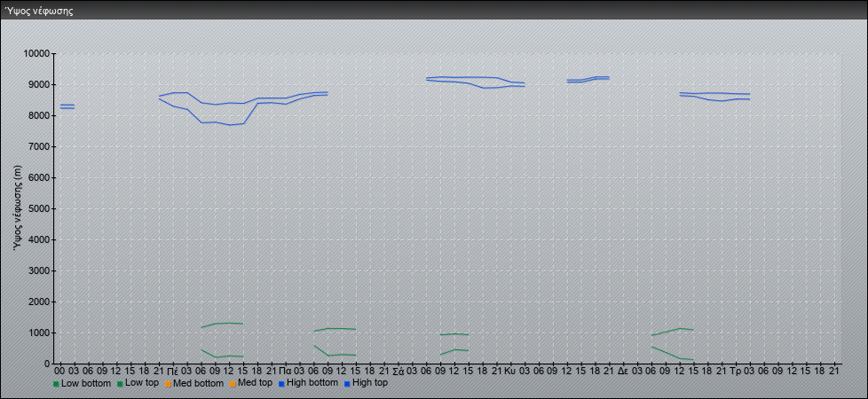Screen dimensions: 868x399
Task: Click the 4000 value on the y-axis
Action: click(x=39, y=239)
